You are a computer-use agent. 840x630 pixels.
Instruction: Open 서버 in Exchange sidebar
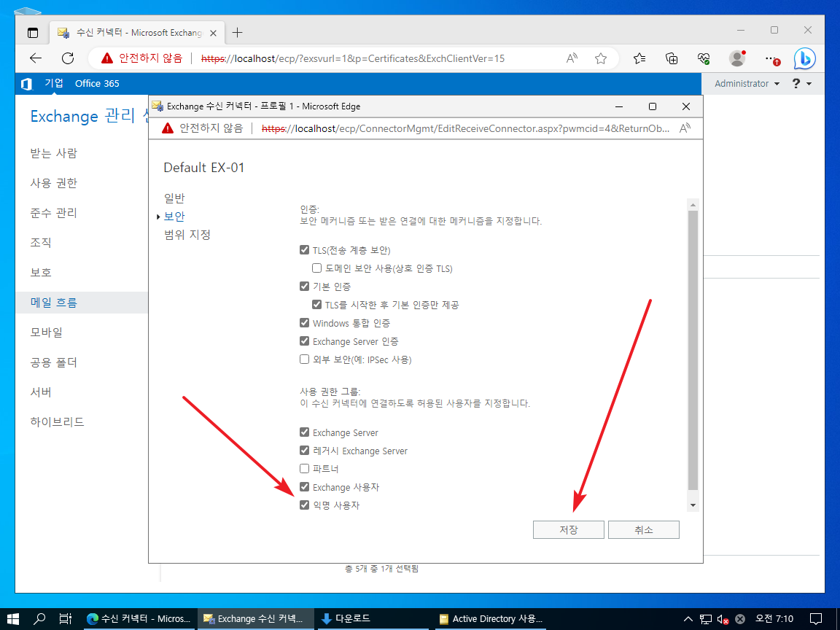tap(41, 392)
